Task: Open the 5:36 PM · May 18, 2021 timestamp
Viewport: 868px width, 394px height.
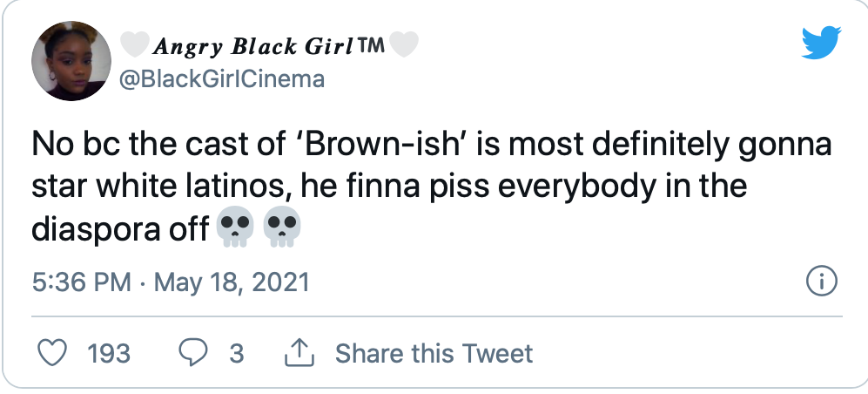Action: tap(171, 282)
